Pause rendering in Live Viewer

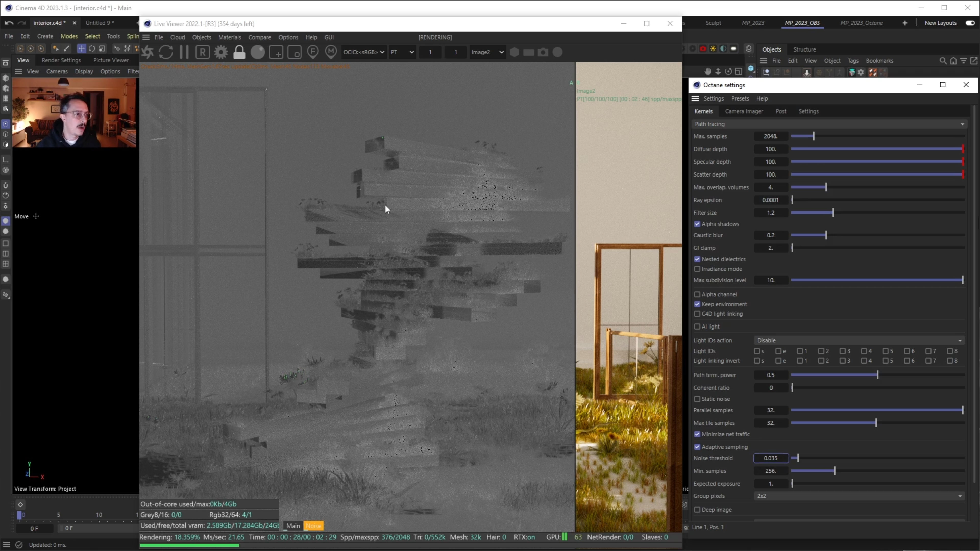coord(184,52)
